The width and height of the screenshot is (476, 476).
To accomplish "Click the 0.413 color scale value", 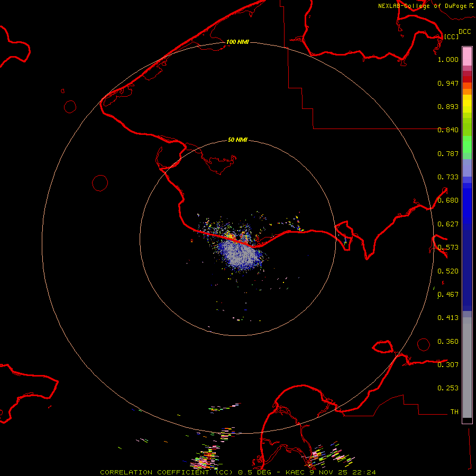I will pyautogui.click(x=448, y=318).
